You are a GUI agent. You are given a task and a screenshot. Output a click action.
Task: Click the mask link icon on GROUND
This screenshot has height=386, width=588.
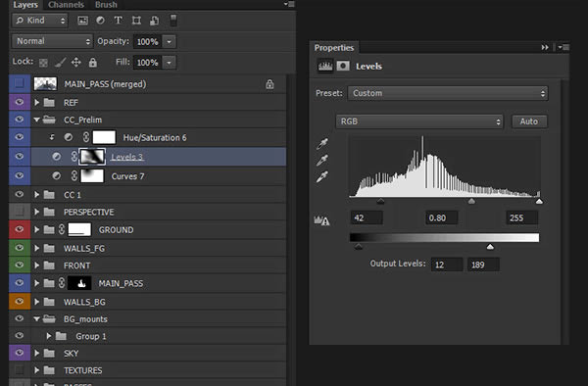[62, 229]
